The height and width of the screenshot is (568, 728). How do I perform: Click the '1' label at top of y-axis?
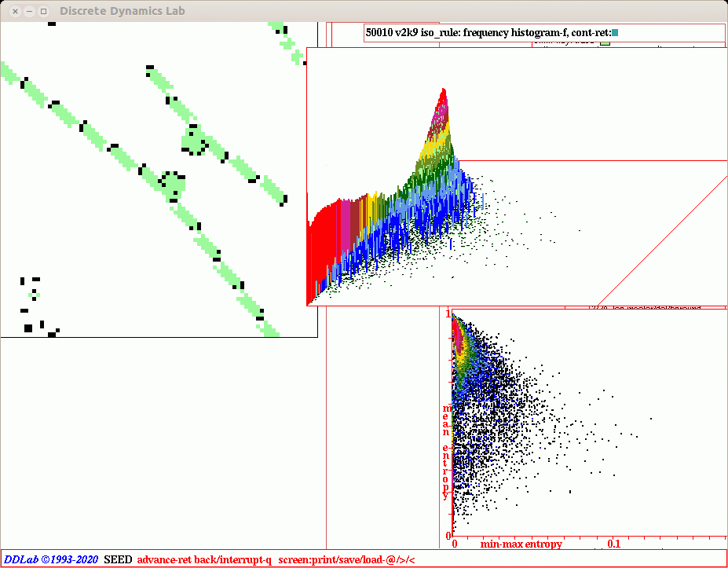click(x=448, y=313)
